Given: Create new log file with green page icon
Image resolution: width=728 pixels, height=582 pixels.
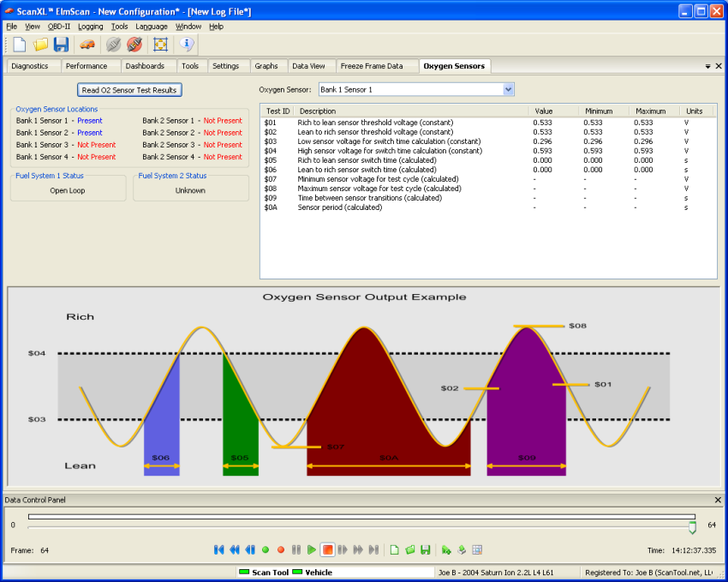Looking at the screenshot, I should (x=394, y=550).
